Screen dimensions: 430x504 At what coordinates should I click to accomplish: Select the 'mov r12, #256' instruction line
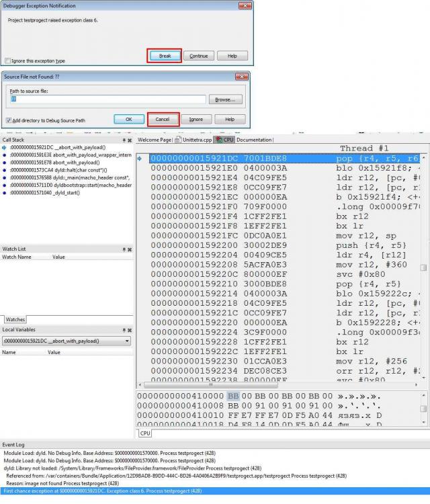pyautogui.click(x=284, y=361)
